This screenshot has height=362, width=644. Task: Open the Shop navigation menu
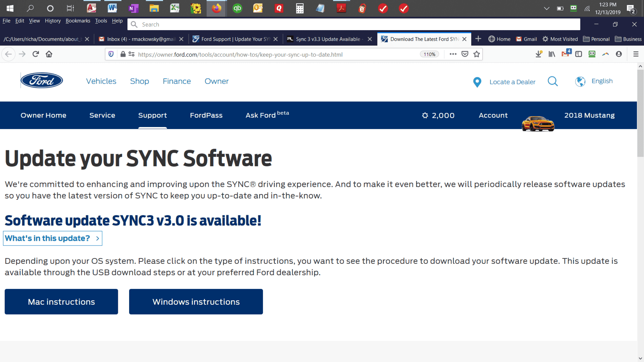(139, 81)
